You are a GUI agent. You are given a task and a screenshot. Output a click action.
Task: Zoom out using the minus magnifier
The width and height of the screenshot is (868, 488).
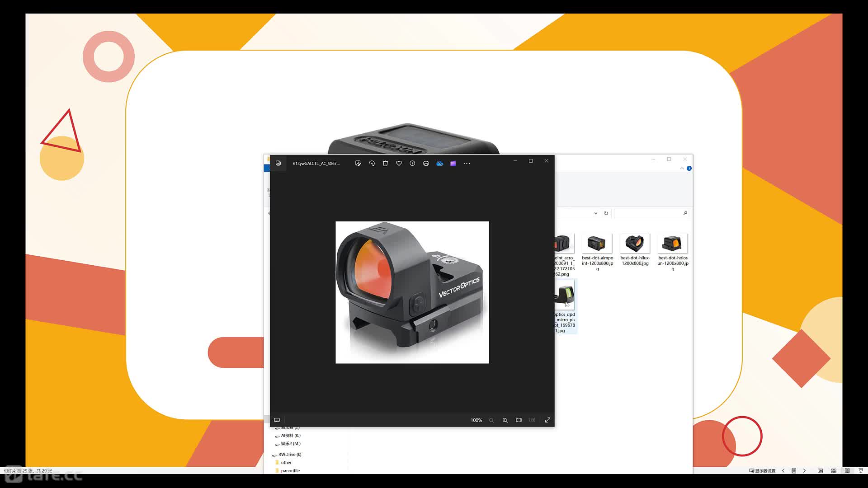491,420
